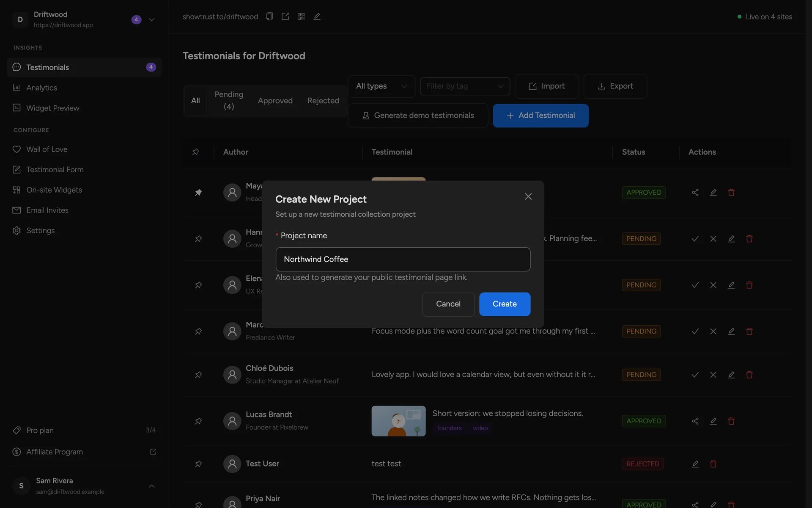Click the Create button
Viewport: 812px width, 508px height.
pos(505,304)
